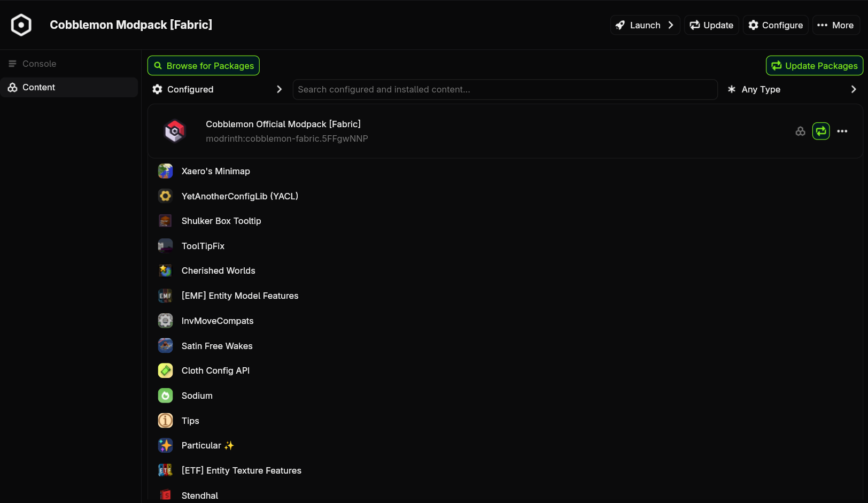
Task: Click the Xaero's Minimap mod icon
Action: click(x=165, y=171)
